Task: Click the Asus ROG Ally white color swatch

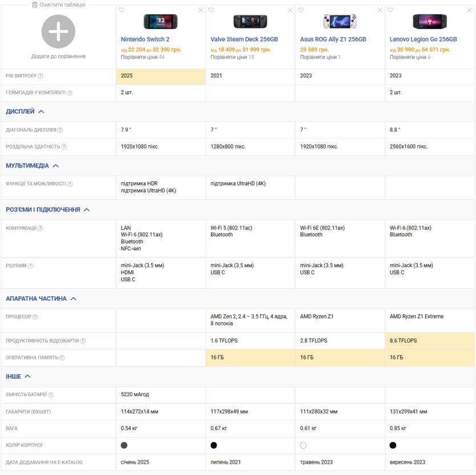Action: point(303,445)
